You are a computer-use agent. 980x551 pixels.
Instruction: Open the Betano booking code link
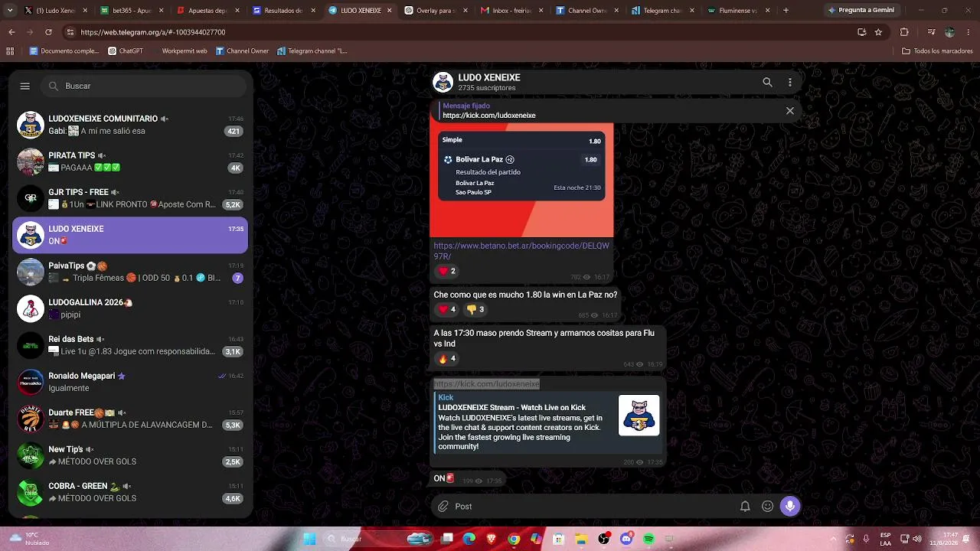click(x=521, y=251)
